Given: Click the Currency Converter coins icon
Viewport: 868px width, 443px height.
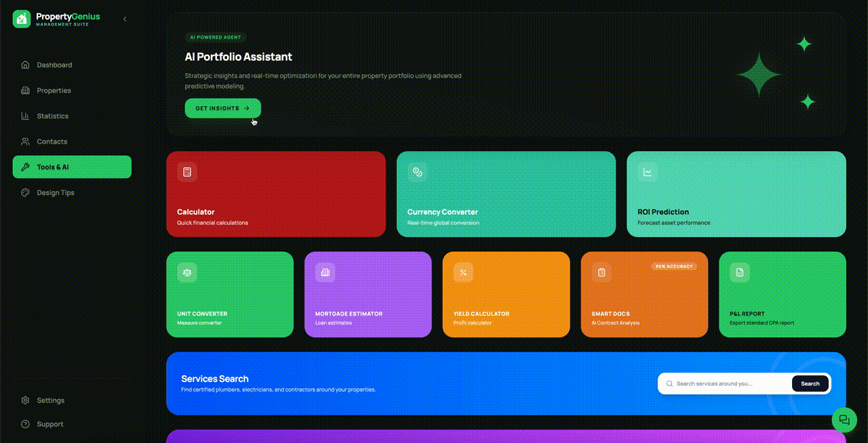Looking at the screenshot, I should click(418, 172).
